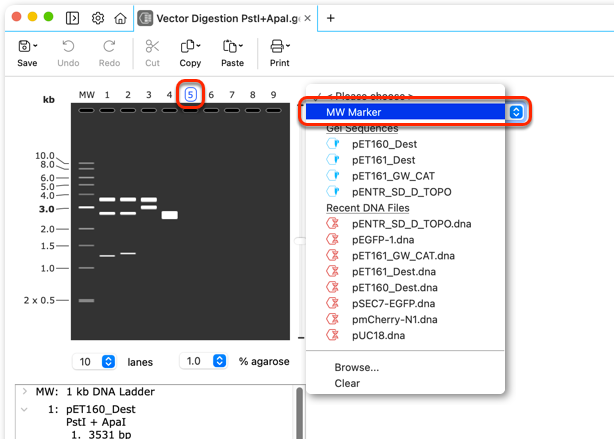Open the Save dropdown arrow

click(x=36, y=46)
